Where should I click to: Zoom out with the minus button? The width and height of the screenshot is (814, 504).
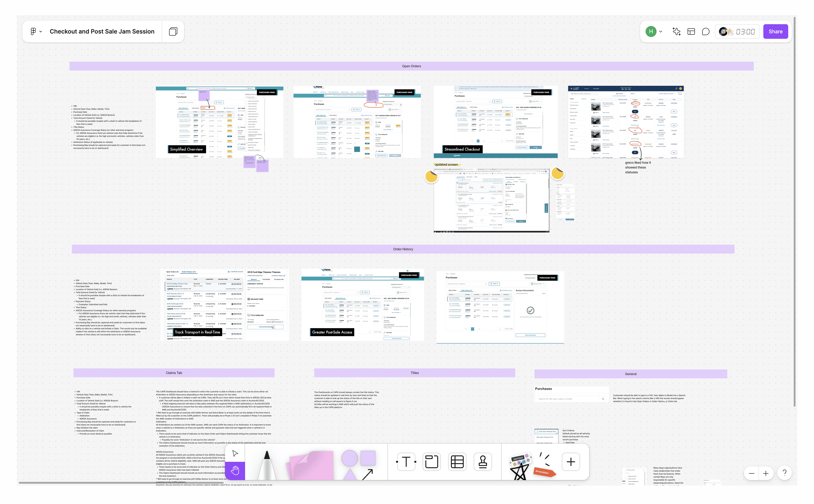[751, 473]
